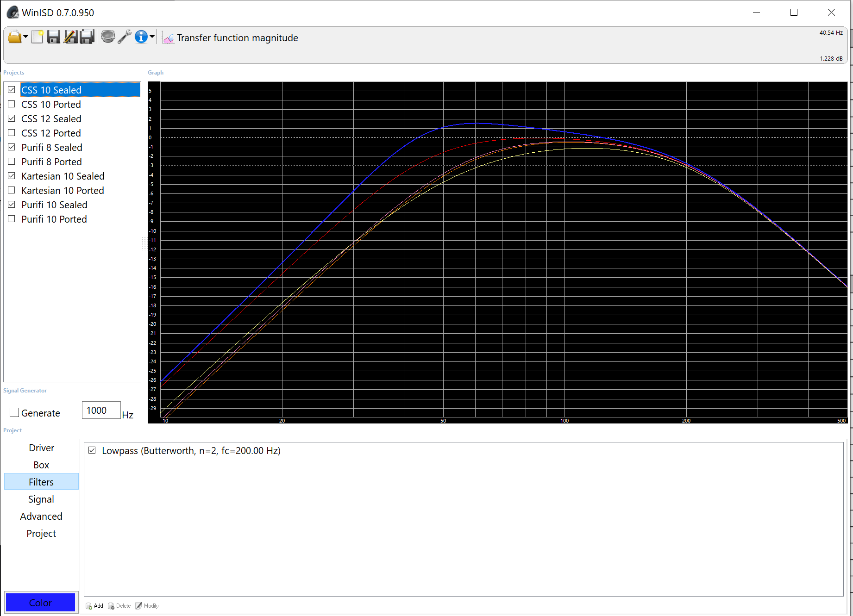853x616 pixels.
Task: Click the graph plot area
Action: (x=504, y=250)
